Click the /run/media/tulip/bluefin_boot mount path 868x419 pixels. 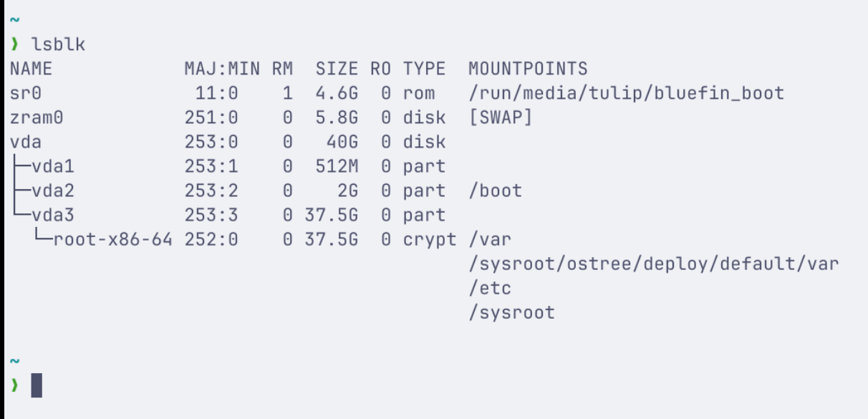click(626, 93)
